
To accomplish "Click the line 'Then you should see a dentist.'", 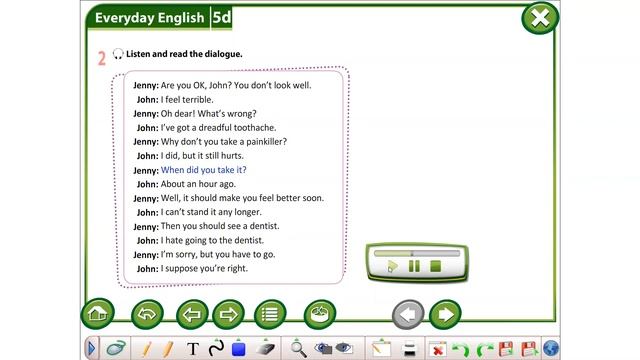I will pyautogui.click(x=220, y=226).
